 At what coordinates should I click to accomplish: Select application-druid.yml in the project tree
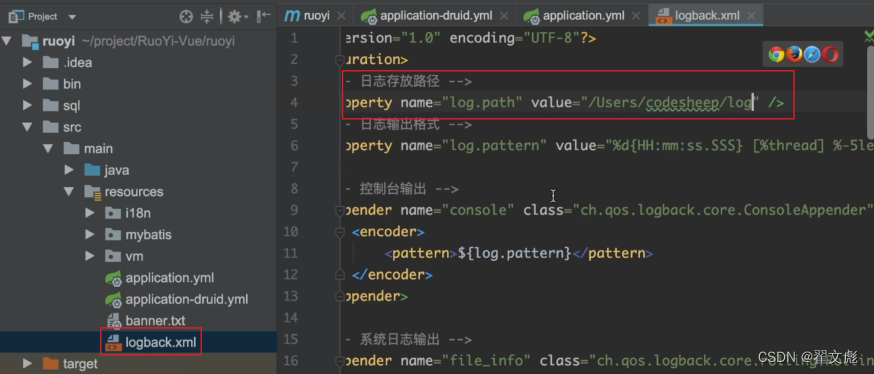[187, 299]
